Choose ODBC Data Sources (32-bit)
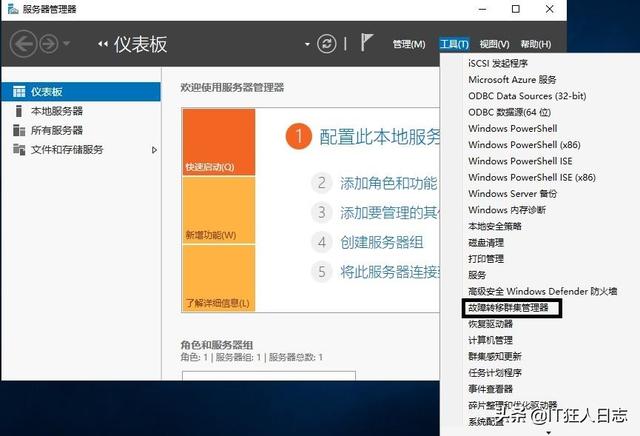This screenshot has width=640, height=436. (527, 96)
